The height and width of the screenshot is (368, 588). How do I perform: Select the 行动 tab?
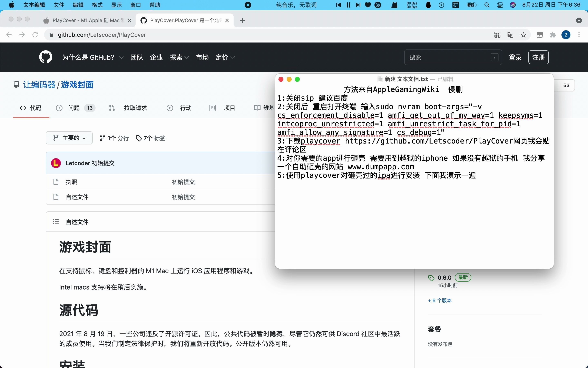pyautogui.click(x=179, y=108)
